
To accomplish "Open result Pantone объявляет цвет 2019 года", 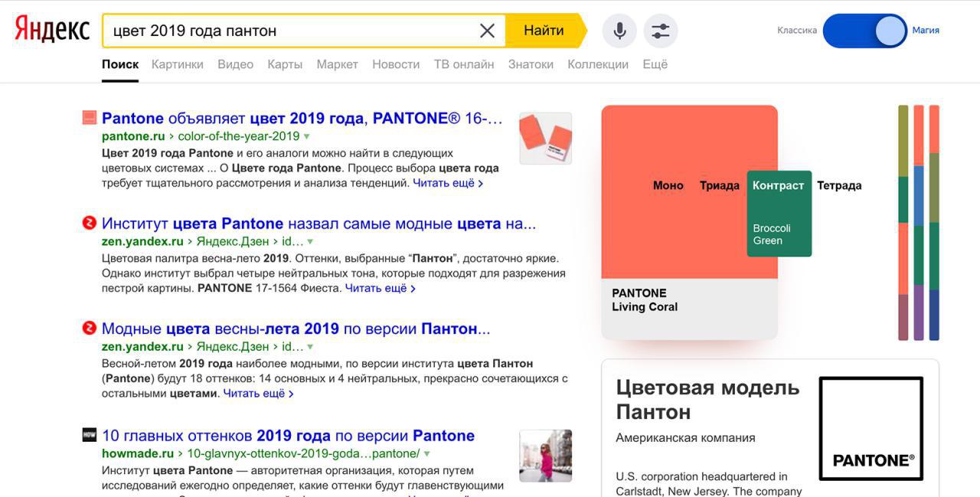I will (x=302, y=118).
